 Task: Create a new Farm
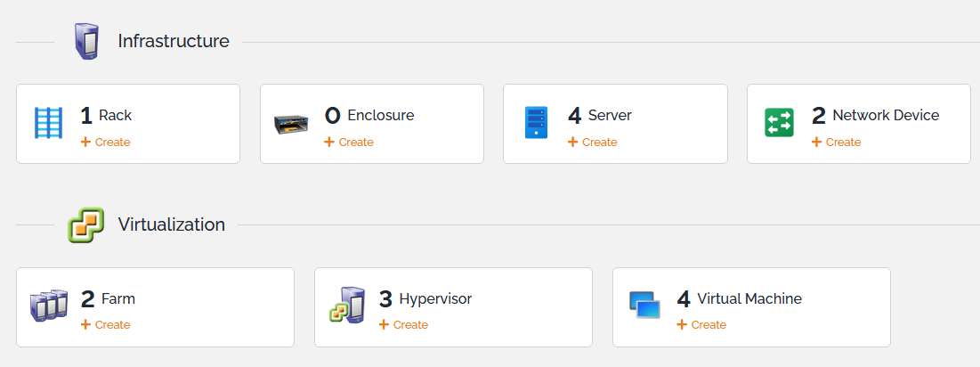coord(106,325)
